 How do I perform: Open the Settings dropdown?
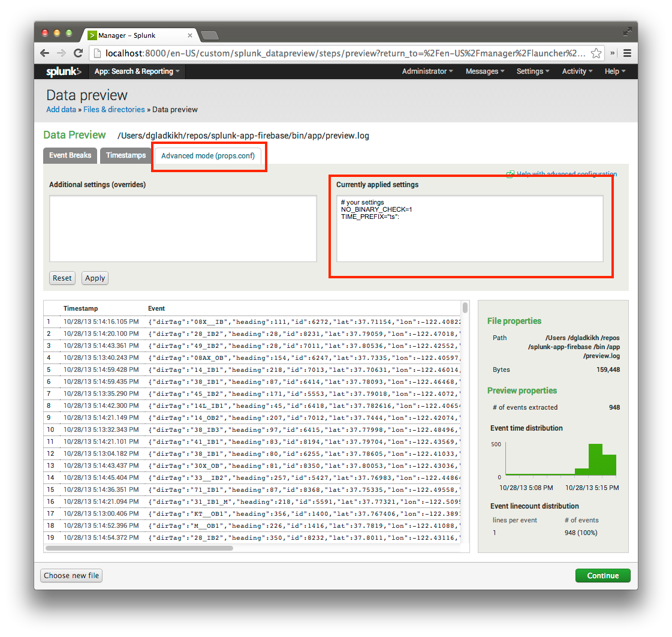(x=533, y=71)
